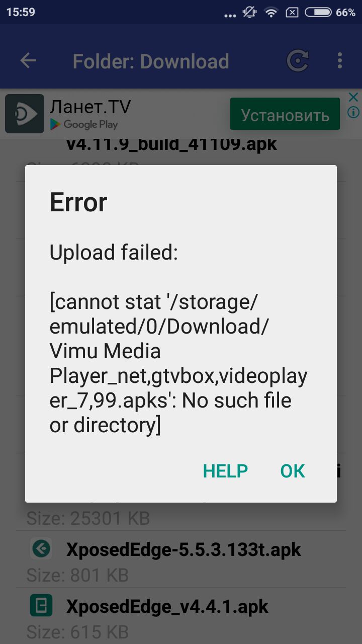Open the three-dot overflow menu

click(x=340, y=61)
